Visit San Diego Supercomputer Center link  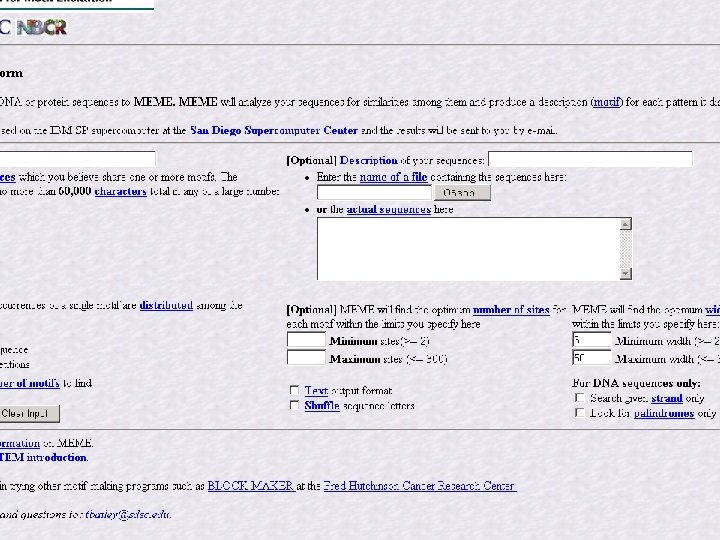(x=274, y=130)
